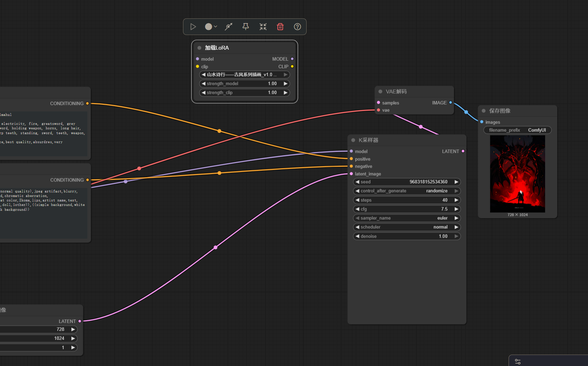Open the sampler_name euler dropdown
Viewport: 588px width, 366px height.
point(407,218)
